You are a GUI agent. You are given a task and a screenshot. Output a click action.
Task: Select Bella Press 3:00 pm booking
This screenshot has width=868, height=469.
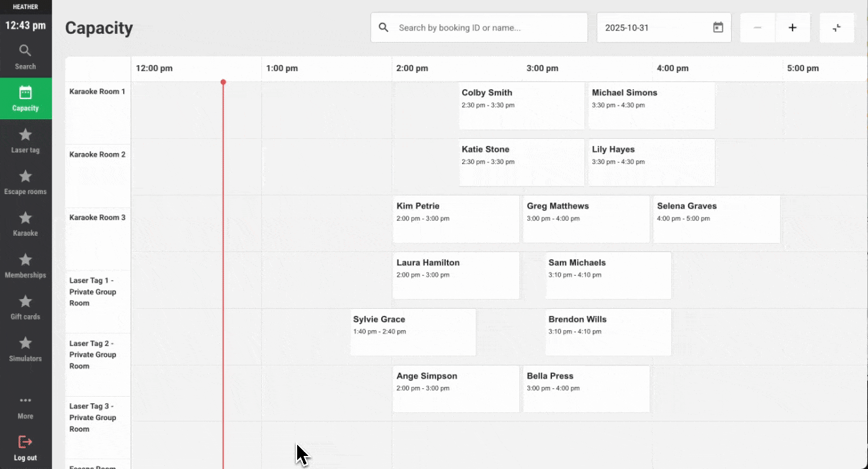(x=586, y=389)
